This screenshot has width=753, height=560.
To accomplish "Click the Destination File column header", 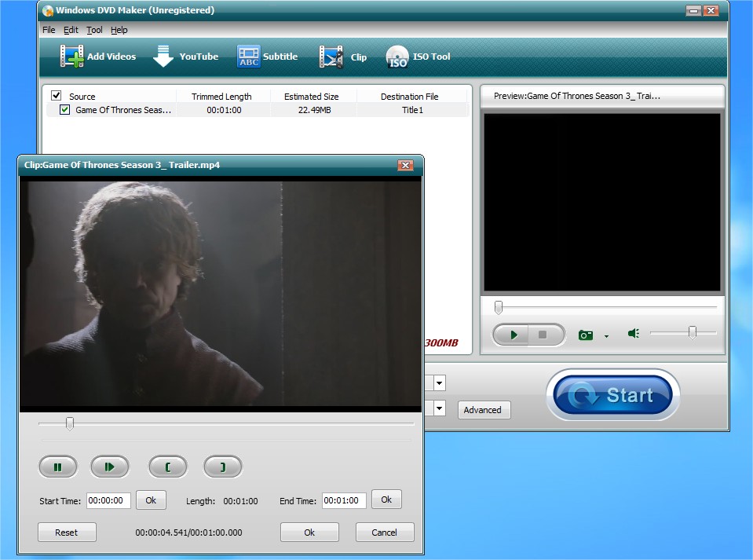I will tap(410, 96).
